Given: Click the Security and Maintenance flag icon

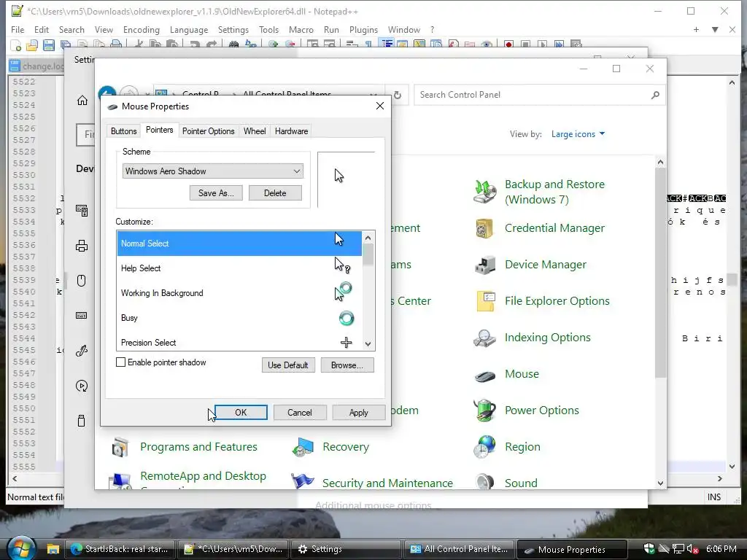Looking at the screenshot, I should click(x=303, y=482).
